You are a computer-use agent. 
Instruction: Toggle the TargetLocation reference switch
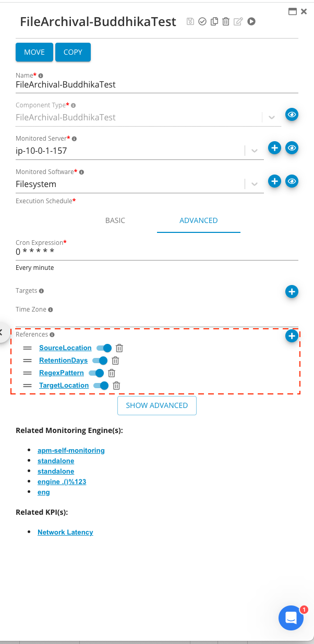pos(101,386)
